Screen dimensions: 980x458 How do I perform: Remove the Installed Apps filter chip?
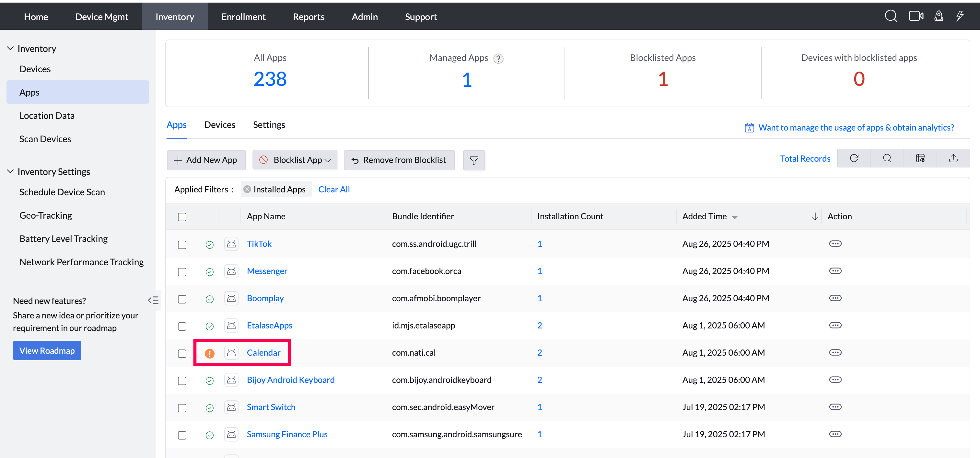pyautogui.click(x=247, y=189)
